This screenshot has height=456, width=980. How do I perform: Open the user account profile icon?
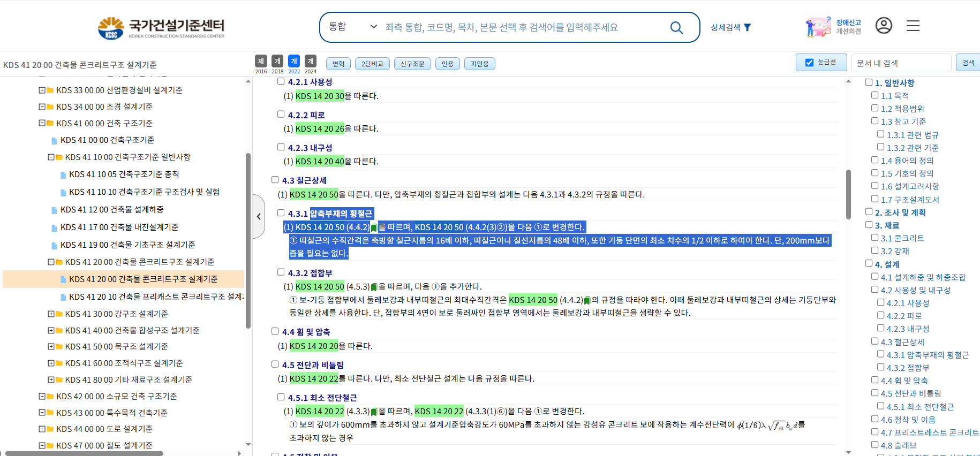[884, 26]
